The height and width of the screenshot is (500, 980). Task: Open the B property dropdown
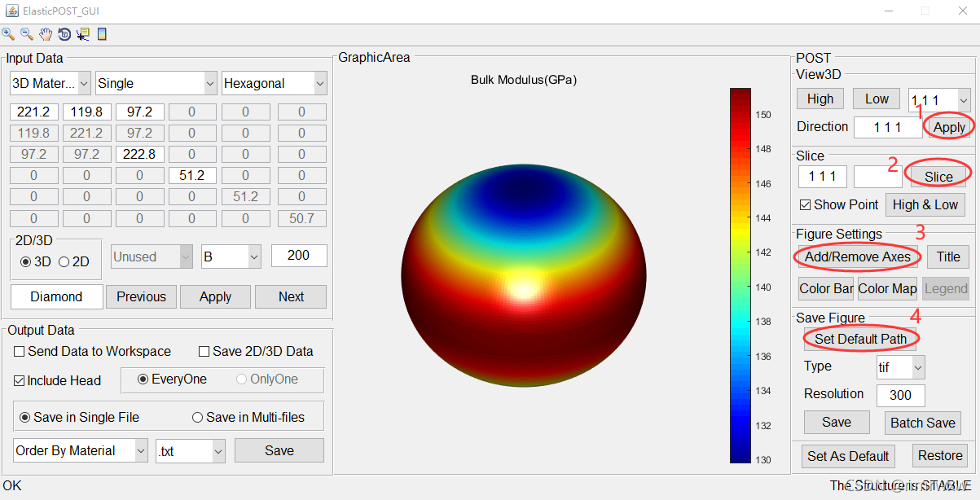pyautogui.click(x=231, y=257)
